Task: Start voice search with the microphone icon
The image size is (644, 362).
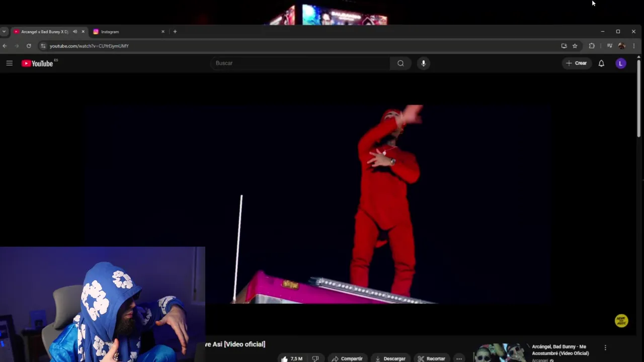Action: (424, 63)
